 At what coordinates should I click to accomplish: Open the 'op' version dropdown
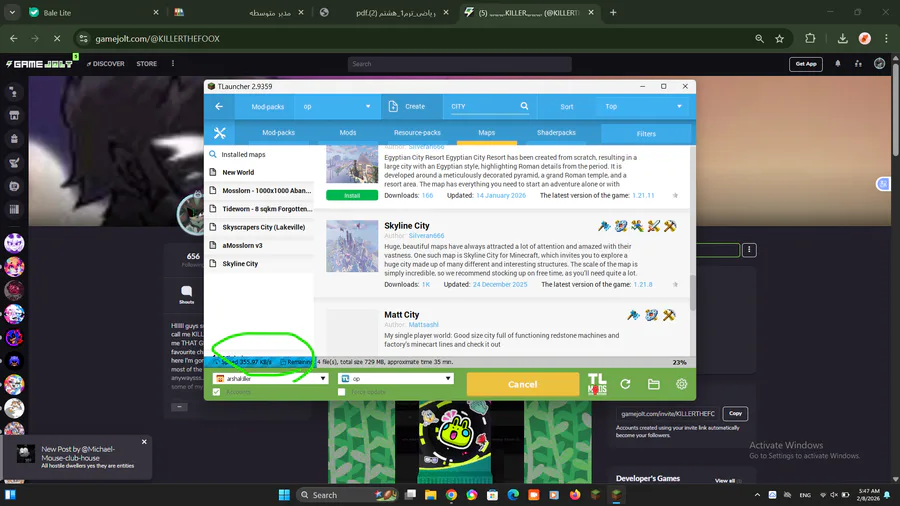coord(395,379)
